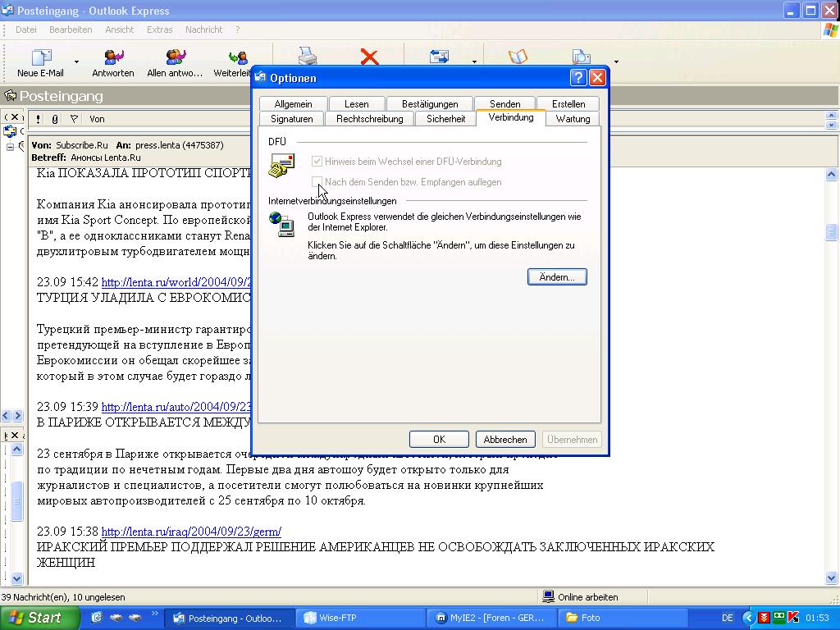This screenshot has height=630, width=840.
Task: Switch to the Bestätigungen tab
Action: click(430, 103)
